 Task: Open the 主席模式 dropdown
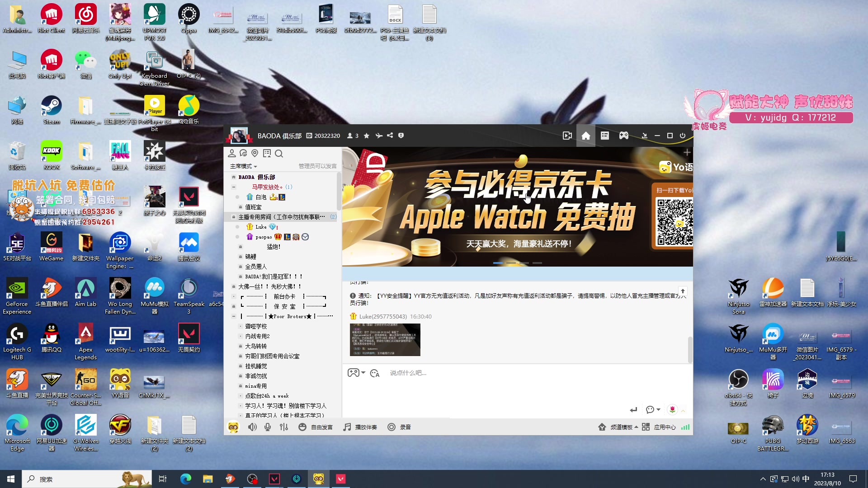(243, 166)
